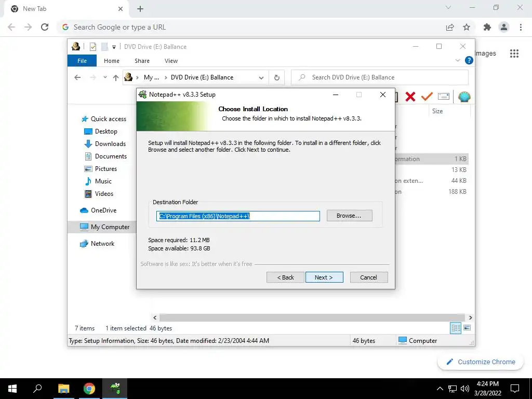Cancel the Notepad++ setup
532x399 pixels.
click(369, 277)
